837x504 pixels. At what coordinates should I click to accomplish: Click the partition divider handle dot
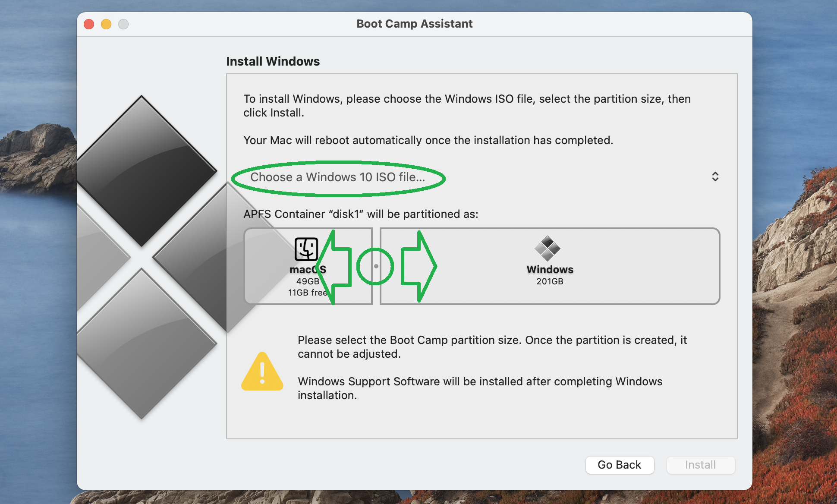[x=376, y=266]
